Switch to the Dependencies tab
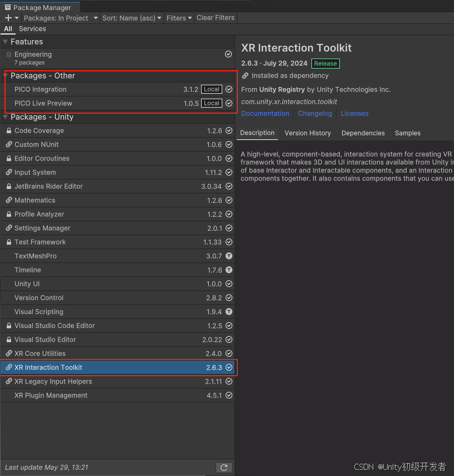 [363, 133]
